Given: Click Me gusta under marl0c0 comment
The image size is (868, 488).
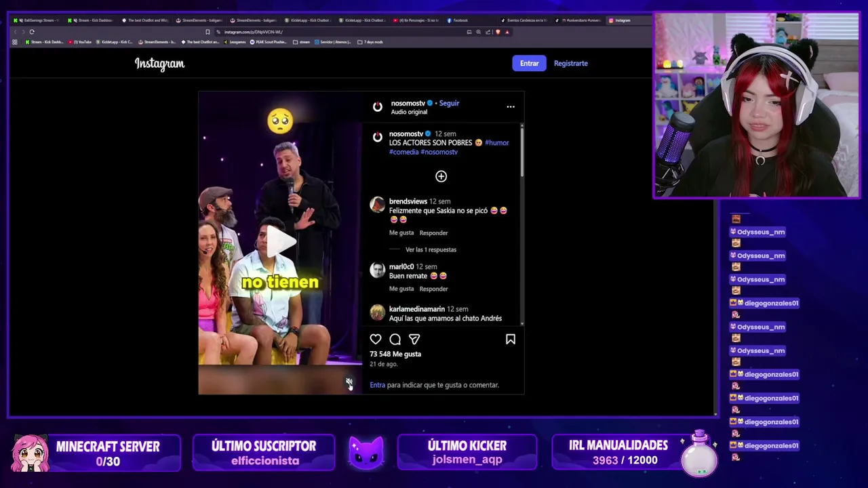Looking at the screenshot, I should click(401, 289).
